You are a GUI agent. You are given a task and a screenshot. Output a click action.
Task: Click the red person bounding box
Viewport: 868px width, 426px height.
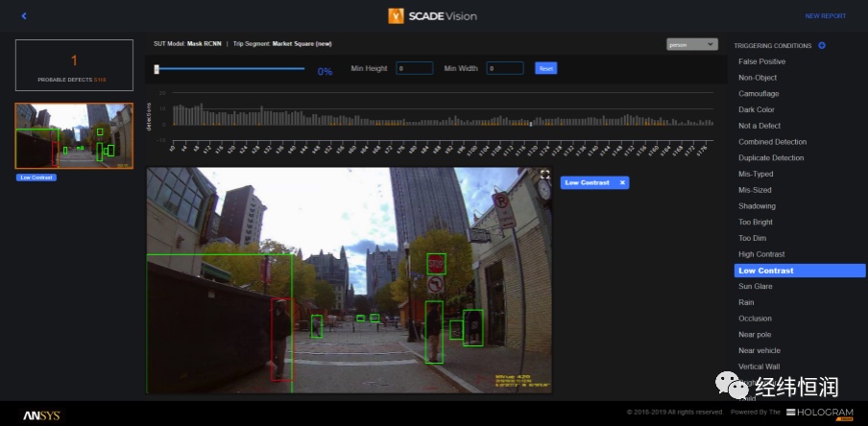(281, 339)
